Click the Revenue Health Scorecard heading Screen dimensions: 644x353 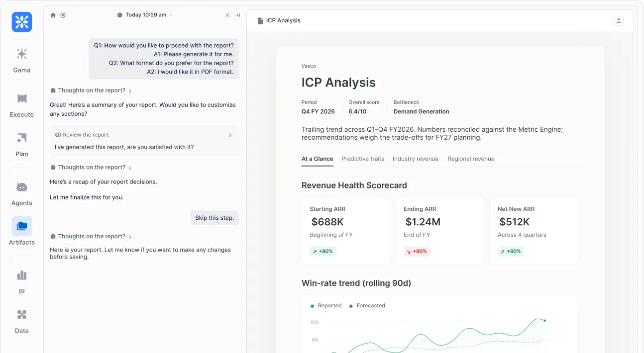click(354, 185)
